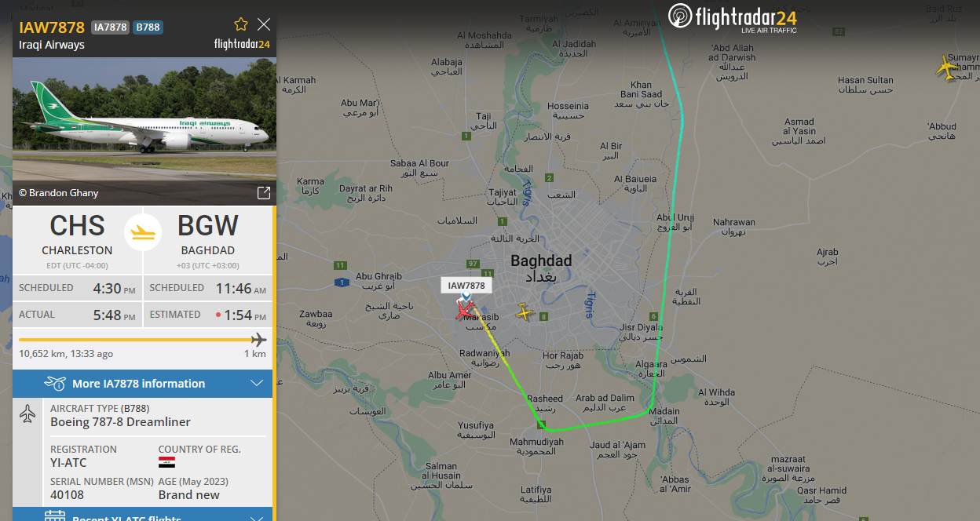Screen dimensions: 980x521
Task: Click the B788 aircraft type badge
Action: tap(148, 27)
